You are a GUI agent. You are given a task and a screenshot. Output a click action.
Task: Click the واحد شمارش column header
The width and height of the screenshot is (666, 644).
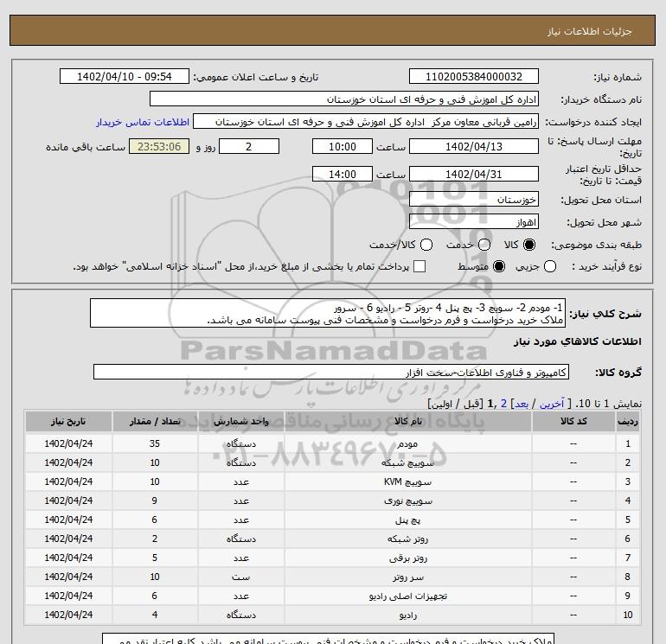tap(240, 421)
